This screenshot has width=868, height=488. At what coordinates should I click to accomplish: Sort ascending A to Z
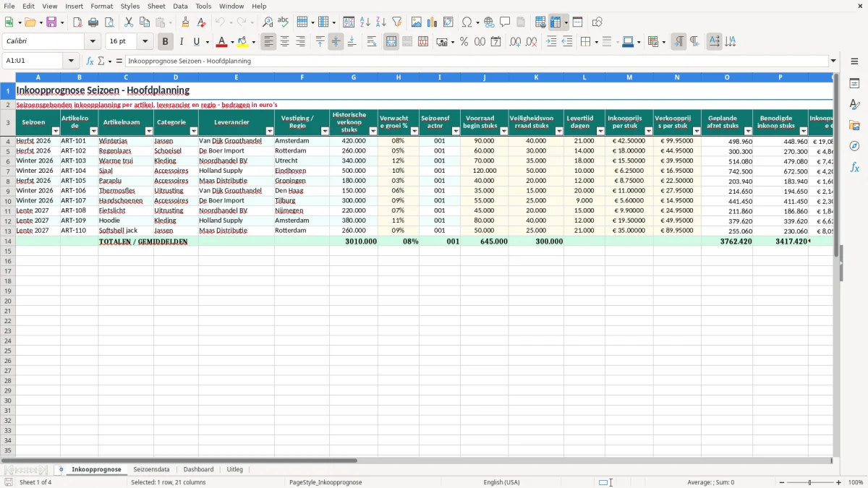(x=365, y=22)
